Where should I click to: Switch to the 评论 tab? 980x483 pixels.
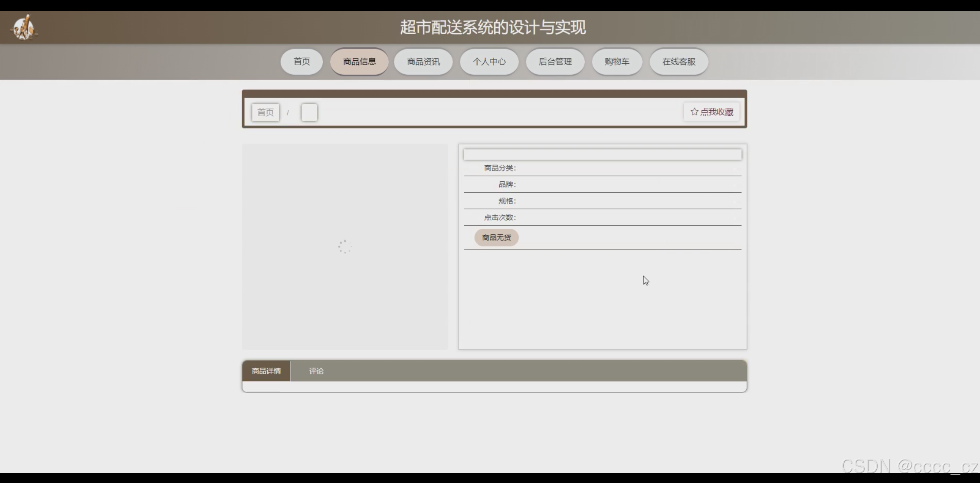pyautogui.click(x=316, y=371)
